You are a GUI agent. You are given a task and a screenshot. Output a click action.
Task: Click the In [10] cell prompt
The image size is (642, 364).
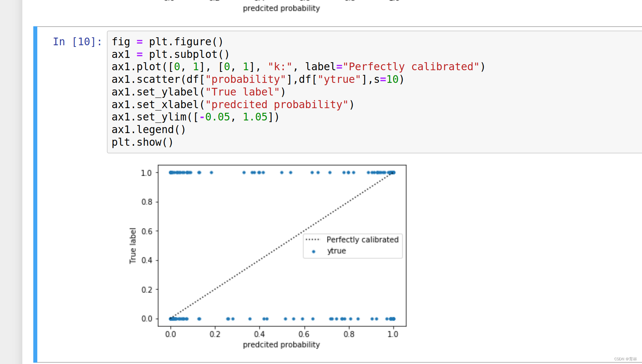pyautogui.click(x=77, y=42)
